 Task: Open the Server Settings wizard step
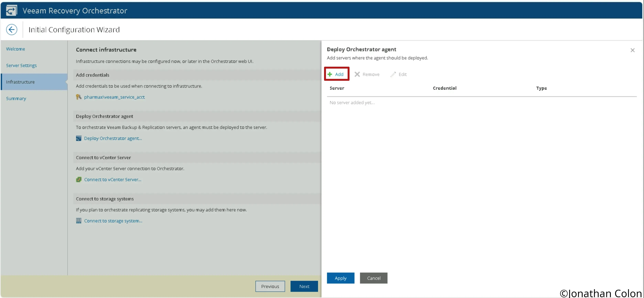pyautogui.click(x=21, y=65)
